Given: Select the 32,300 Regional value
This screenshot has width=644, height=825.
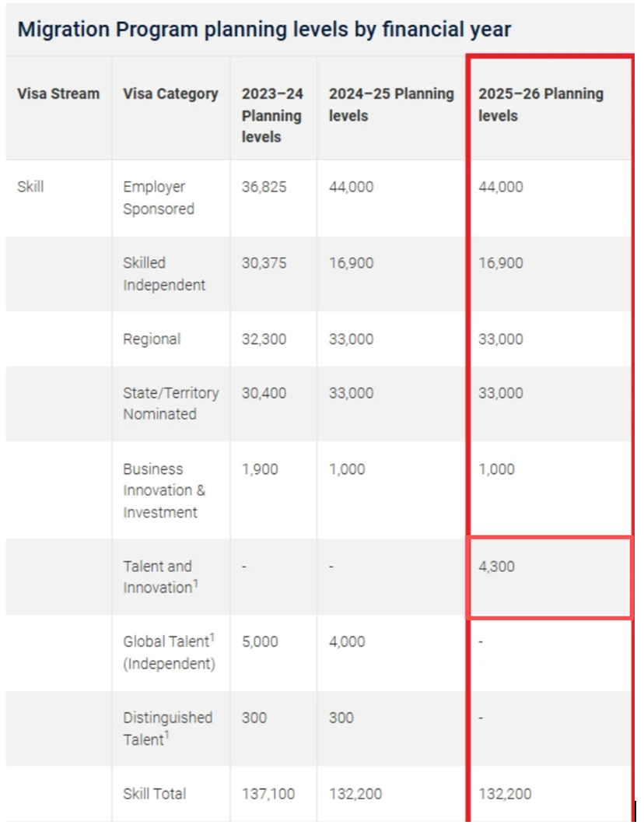Looking at the screenshot, I should (x=264, y=339).
